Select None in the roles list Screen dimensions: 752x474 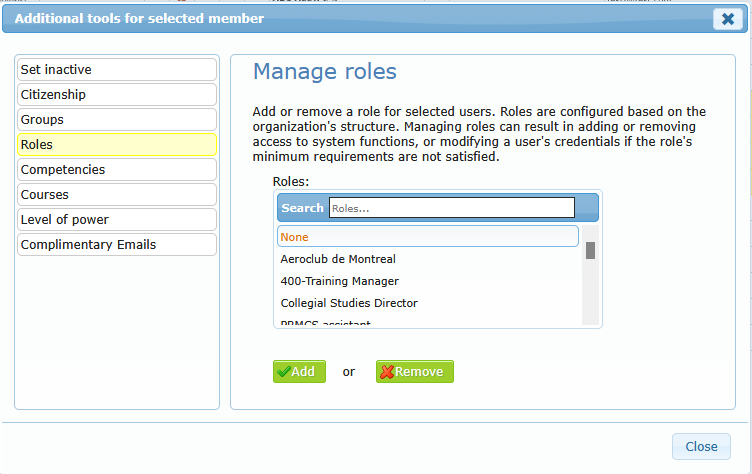(x=427, y=237)
